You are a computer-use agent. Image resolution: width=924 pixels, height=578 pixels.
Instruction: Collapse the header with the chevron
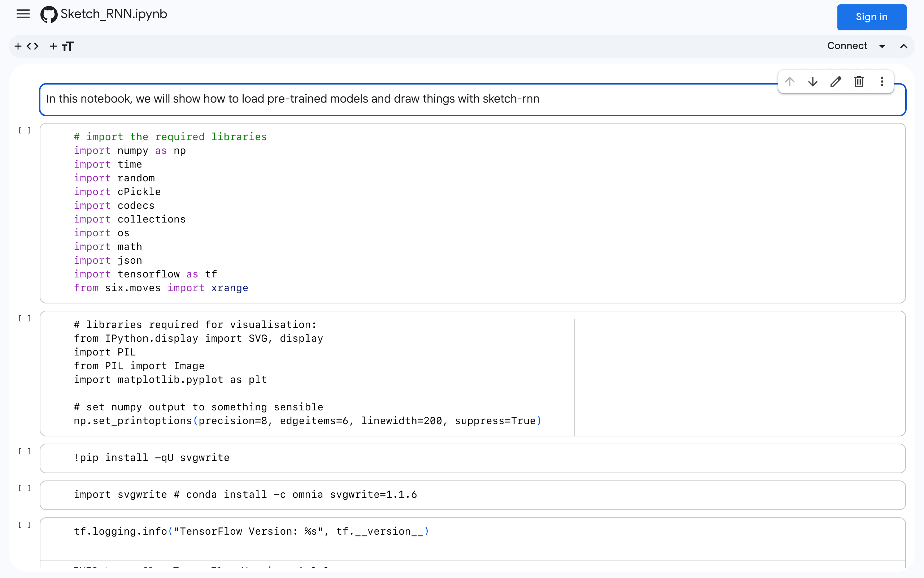903,46
